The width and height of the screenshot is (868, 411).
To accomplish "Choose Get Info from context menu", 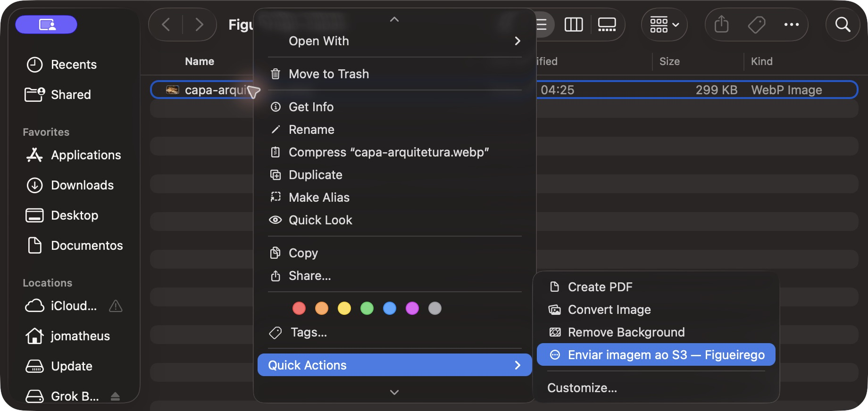I will [x=394, y=107].
